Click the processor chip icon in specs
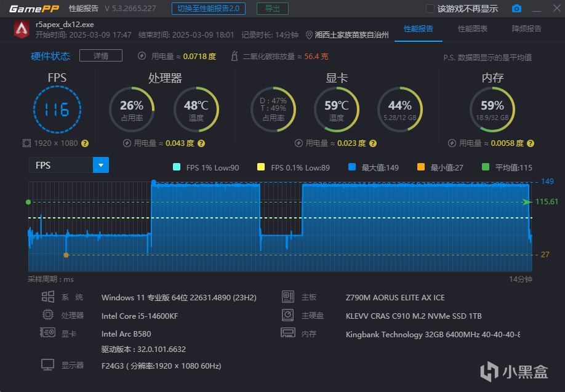Screen dimensions: 565x392 (48, 314)
